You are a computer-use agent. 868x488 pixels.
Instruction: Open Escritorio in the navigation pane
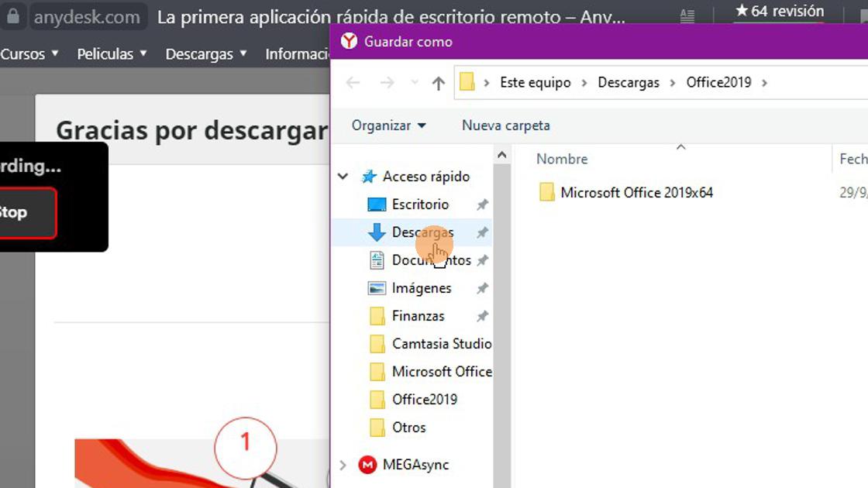[x=420, y=204]
